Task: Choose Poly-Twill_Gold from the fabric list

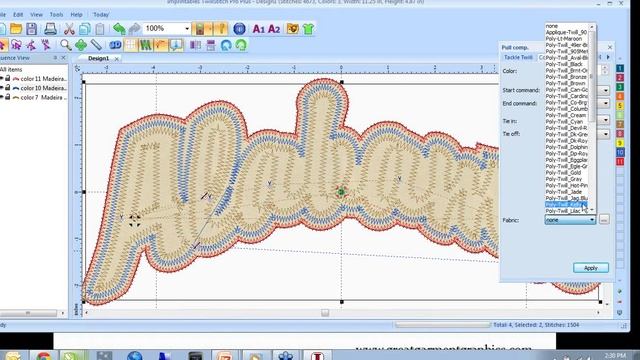Action: [563, 173]
